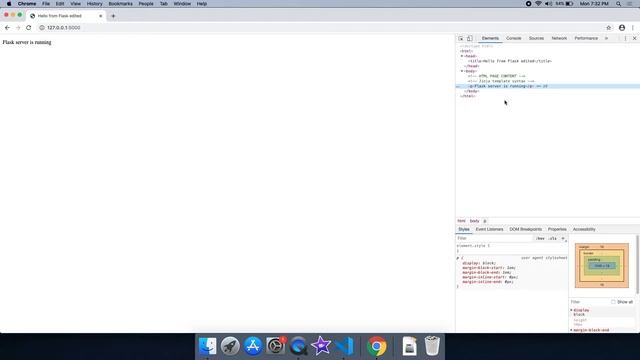Select the title element row
Screen dimensions: 640x360
pos(510,61)
